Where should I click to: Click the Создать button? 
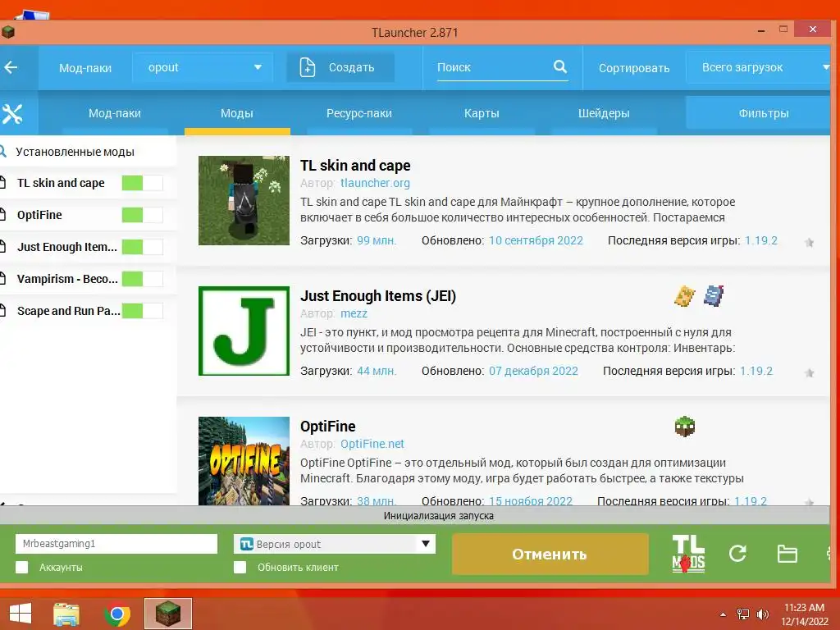click(340, 67)
